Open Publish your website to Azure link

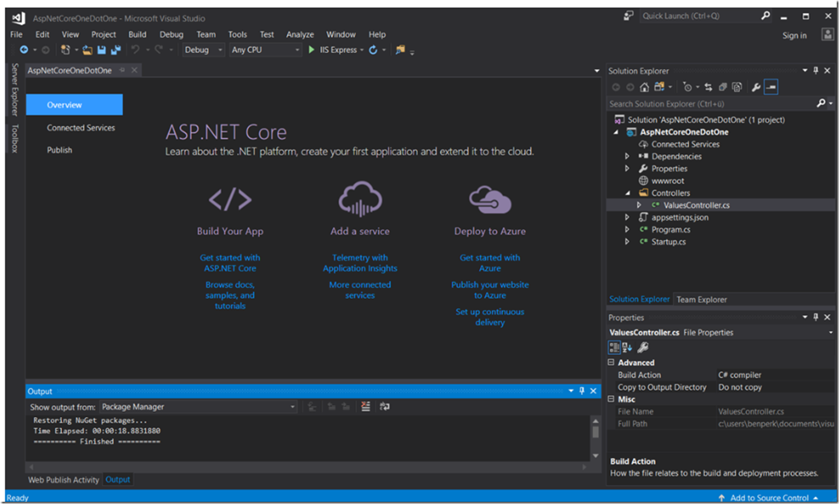pyautogui.click(x=490, y=290)
